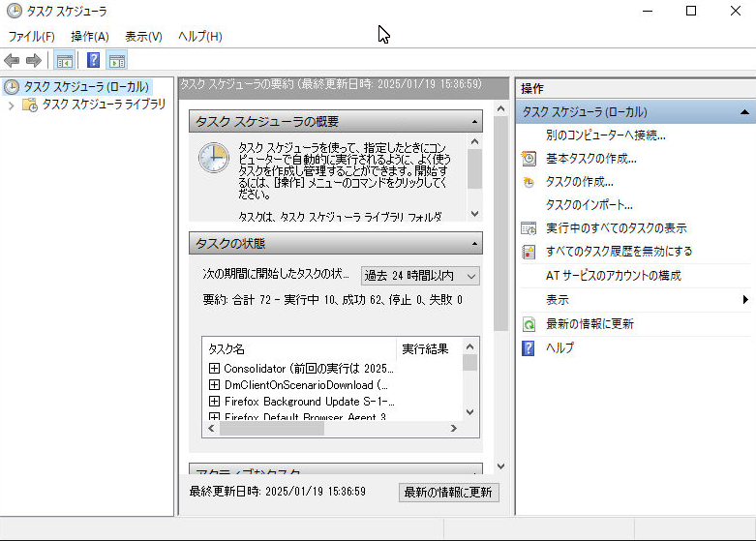
Task: Click the 基本タスクの作成 icon
Action: pos(529,159)
